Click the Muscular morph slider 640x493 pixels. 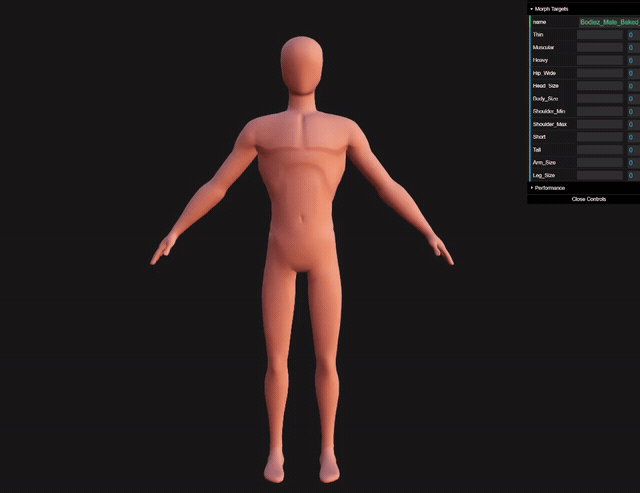pyautogui.click(x=600, y=47)
